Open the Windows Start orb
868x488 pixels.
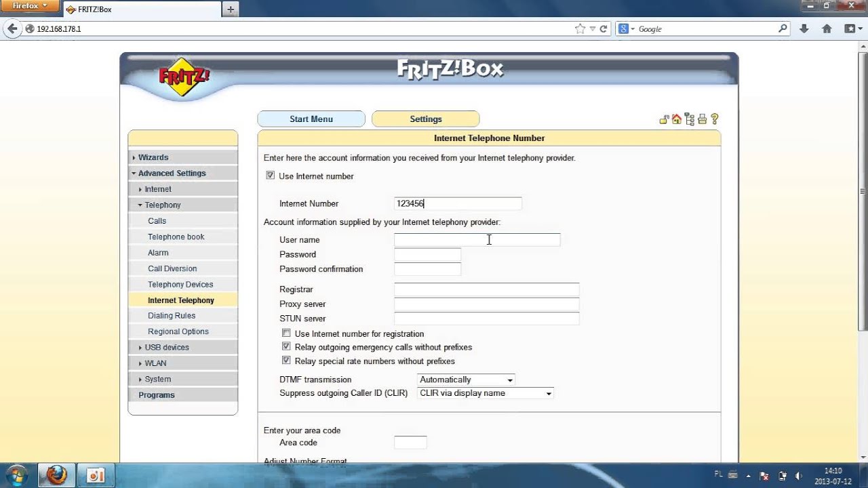[x=16, y=474]
